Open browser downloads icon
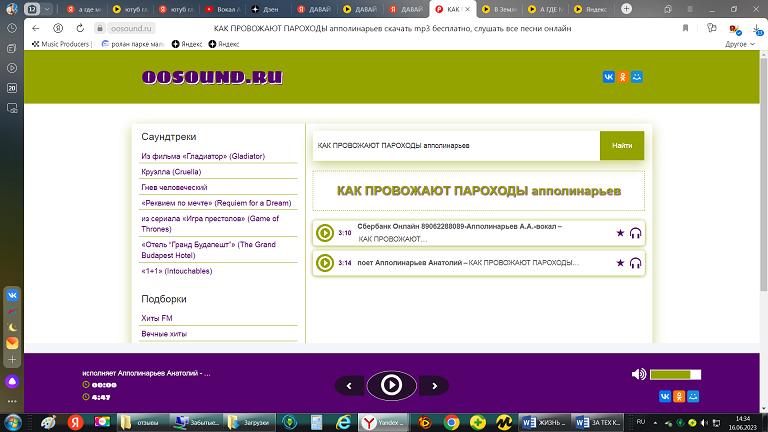The height and width of the screenshot is (432, 768). pos(757,29)
